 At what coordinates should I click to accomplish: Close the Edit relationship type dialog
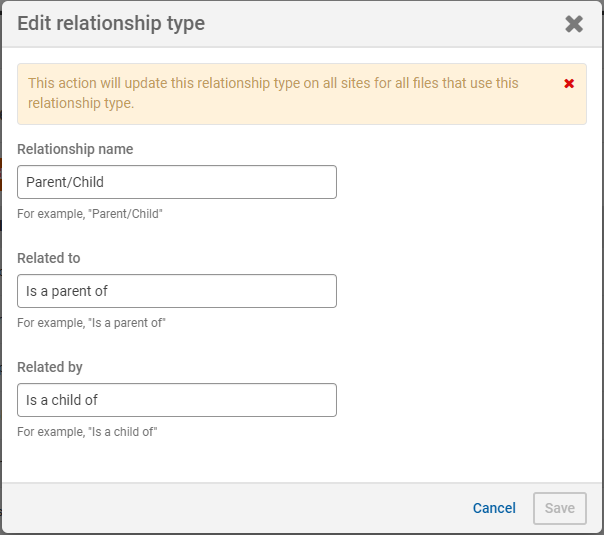point(574,24)
